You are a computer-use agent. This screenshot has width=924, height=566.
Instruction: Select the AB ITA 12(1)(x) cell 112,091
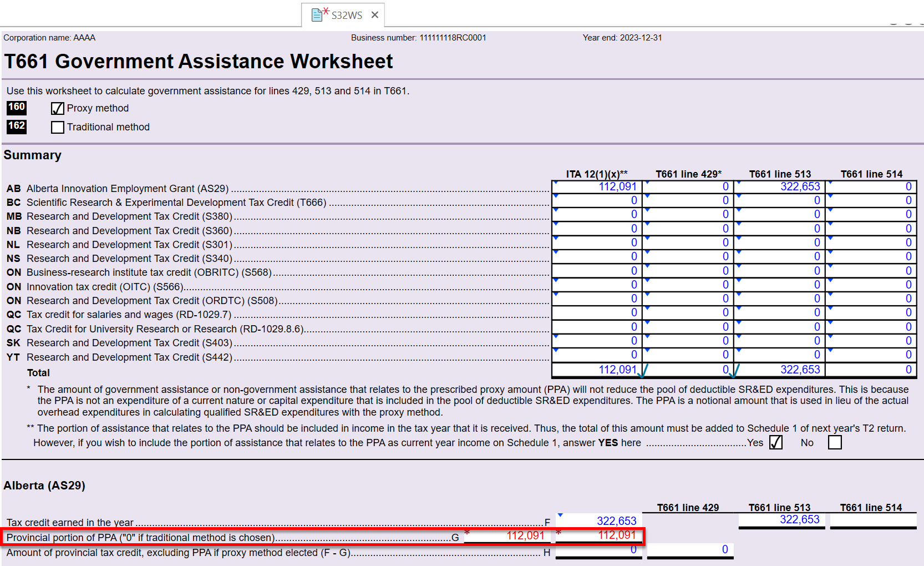597,186
